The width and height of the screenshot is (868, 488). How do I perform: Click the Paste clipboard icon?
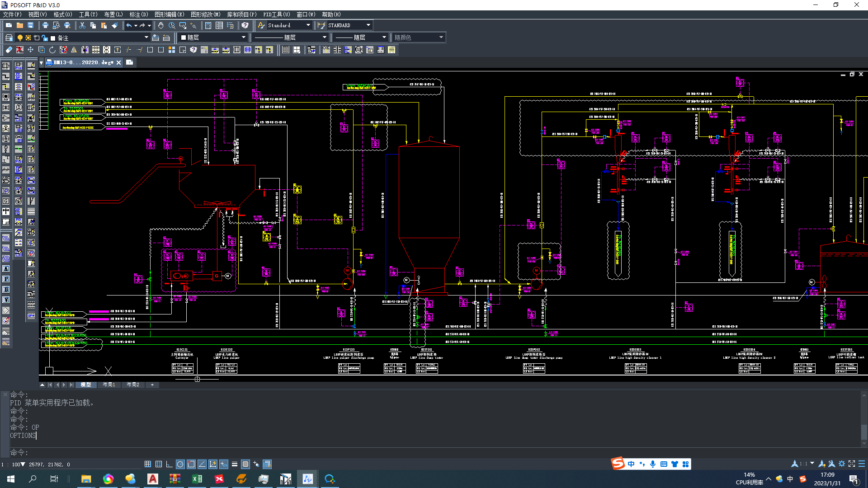104,25
